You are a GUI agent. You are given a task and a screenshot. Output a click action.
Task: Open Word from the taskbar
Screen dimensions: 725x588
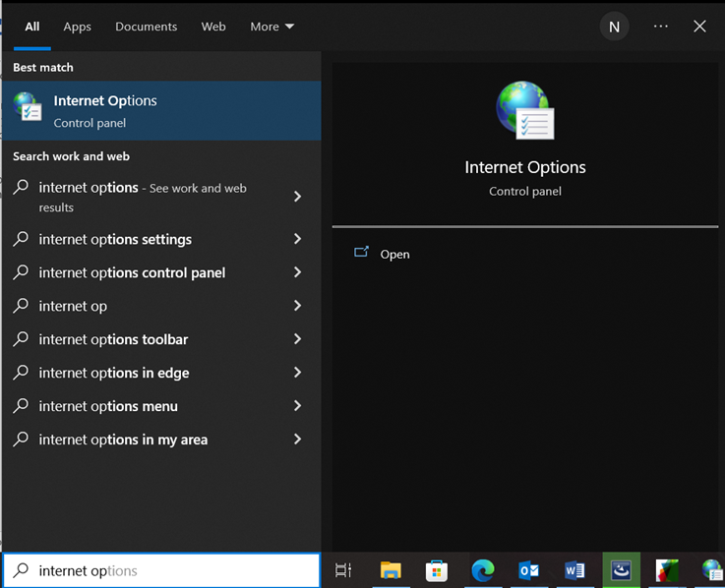pyautogui.click(x=574, y=570)
